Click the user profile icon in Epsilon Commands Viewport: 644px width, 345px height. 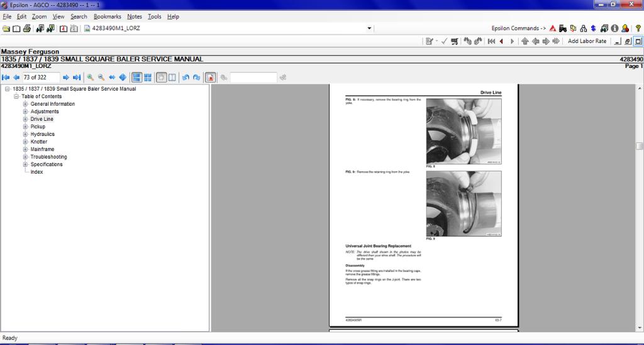pyautogui.click(x=625, y=28)
